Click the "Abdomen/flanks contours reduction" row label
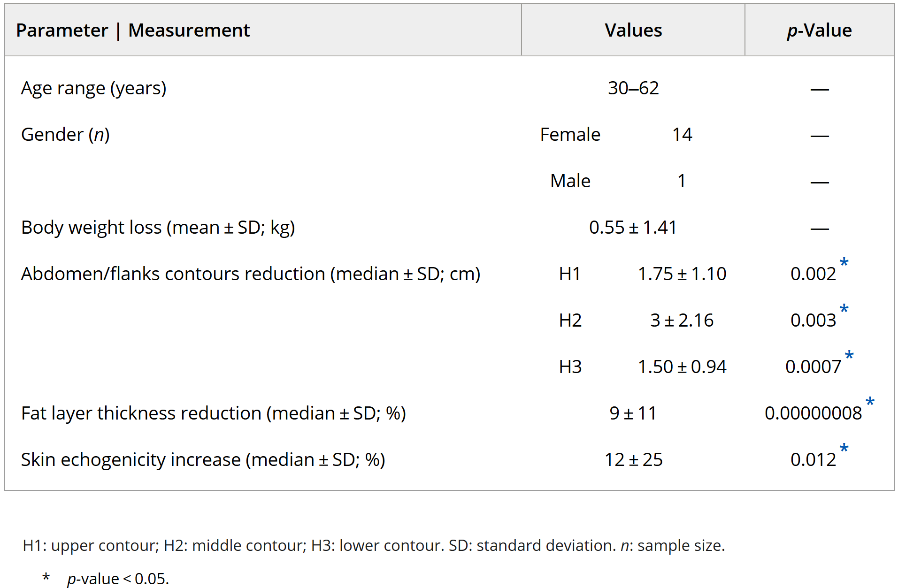 251,274
